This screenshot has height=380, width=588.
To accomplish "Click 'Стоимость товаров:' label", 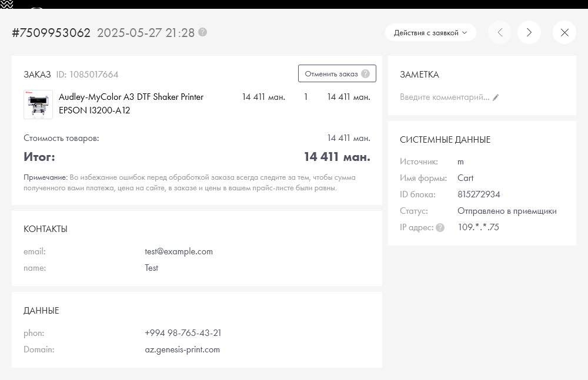I will 61,138.
